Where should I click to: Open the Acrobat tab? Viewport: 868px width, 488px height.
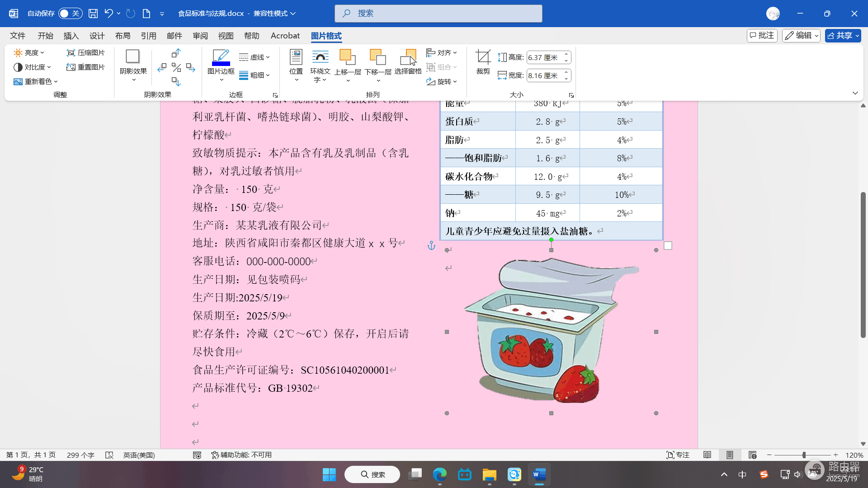tap(285, 36)
